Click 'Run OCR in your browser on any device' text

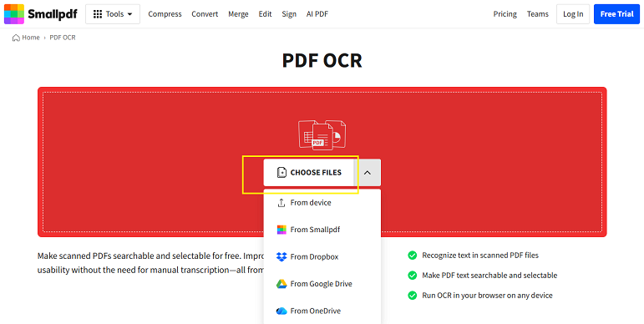pos(487,296)
